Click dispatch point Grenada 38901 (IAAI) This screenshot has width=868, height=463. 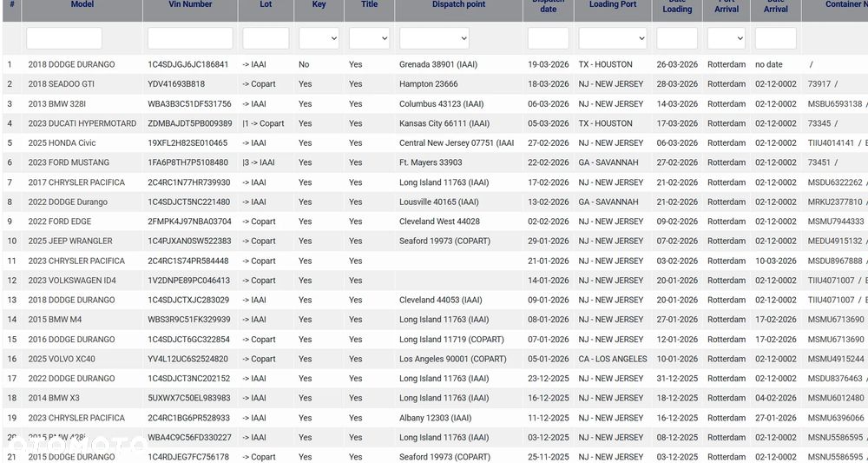438,64
